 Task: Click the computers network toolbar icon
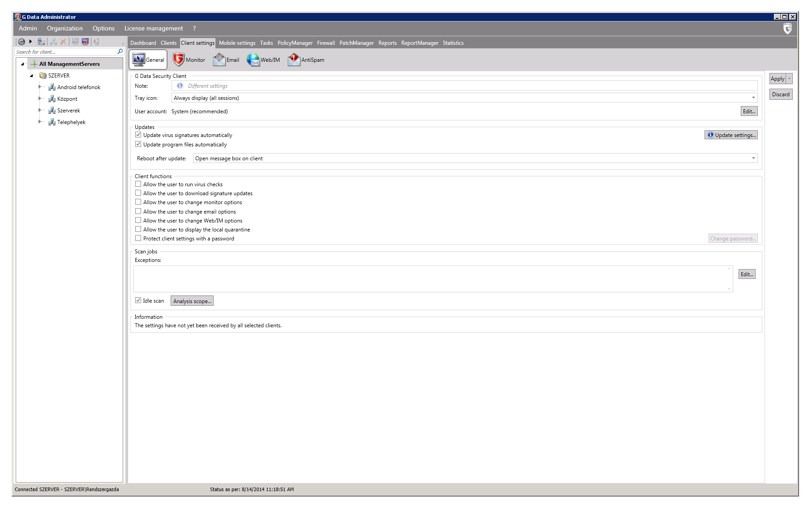pos(41,42)
